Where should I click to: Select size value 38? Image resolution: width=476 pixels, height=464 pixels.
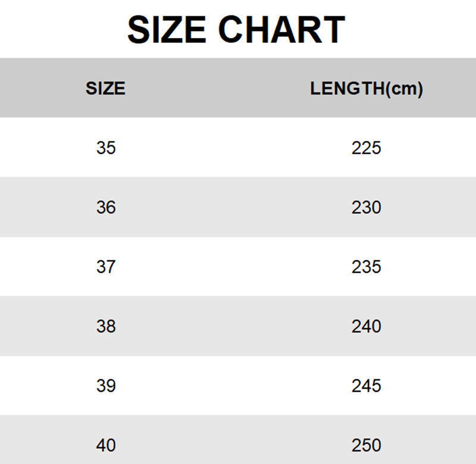click(x=106, y=326)
